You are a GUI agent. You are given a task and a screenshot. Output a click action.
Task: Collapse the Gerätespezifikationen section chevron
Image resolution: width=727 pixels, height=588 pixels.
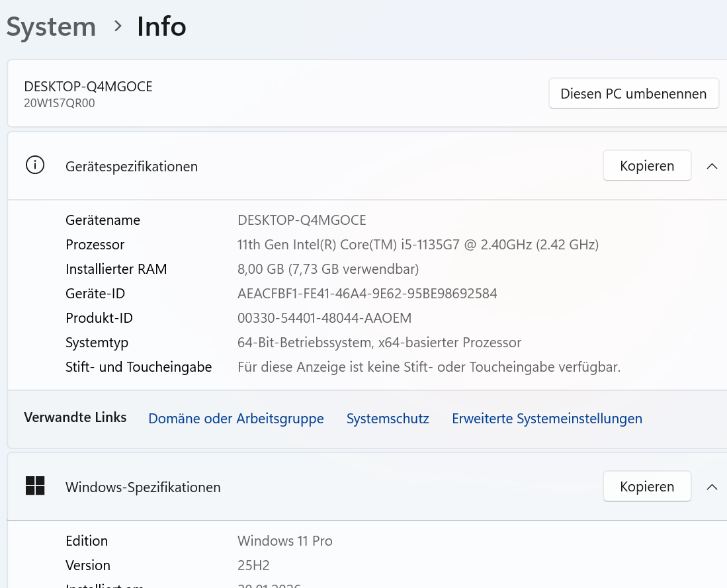(712, 166)
